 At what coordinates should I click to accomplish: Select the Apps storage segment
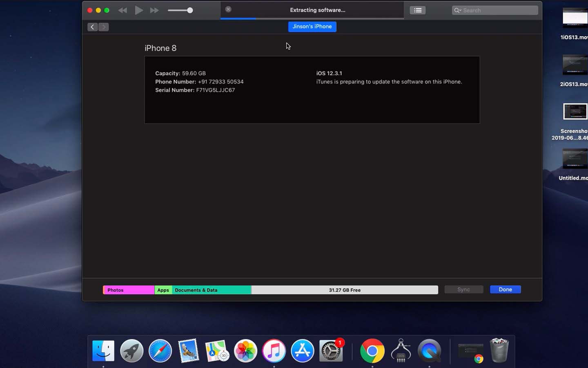coord(163,290)
